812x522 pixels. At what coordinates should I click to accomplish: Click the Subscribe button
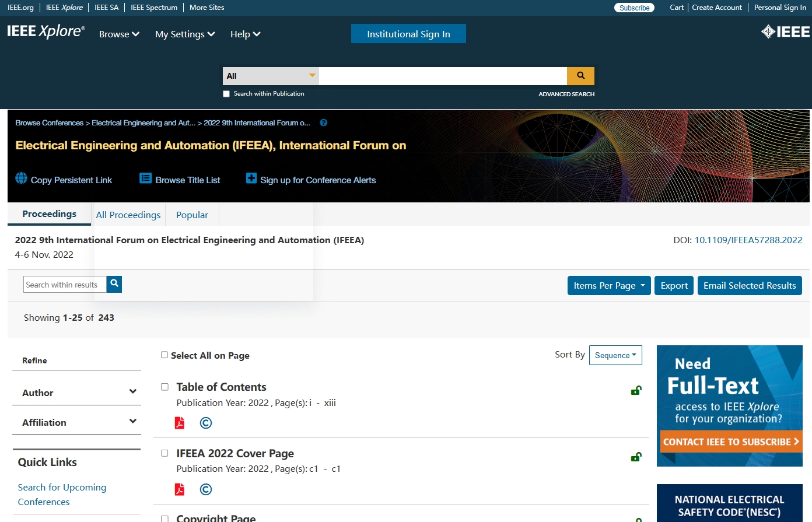click(x=634, y=8)
